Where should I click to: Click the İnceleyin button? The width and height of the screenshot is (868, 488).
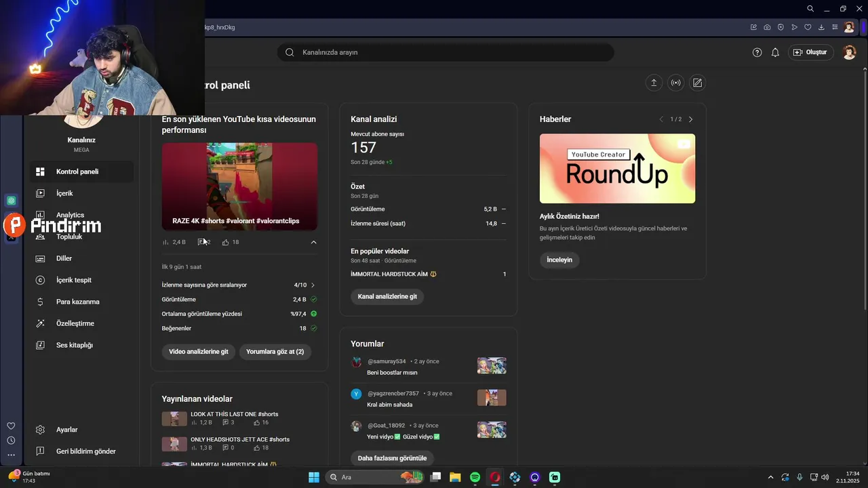[x=559, y=260]
